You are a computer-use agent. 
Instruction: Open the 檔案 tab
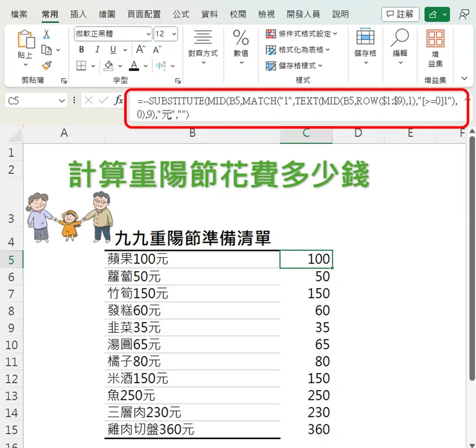point(19,14)
